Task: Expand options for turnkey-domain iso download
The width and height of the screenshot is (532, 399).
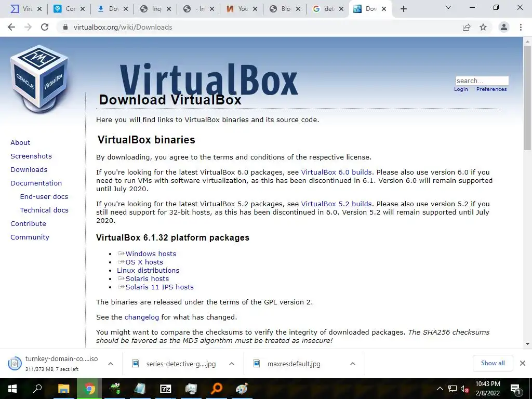Action: 110,364
